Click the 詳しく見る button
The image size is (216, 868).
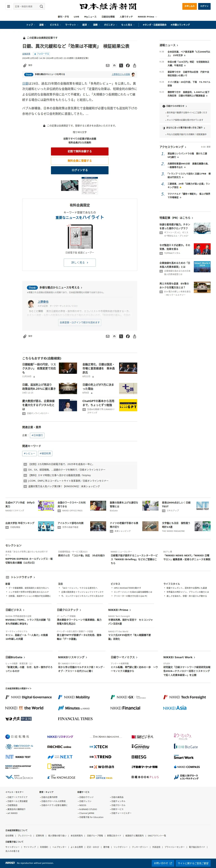point(80,262)
